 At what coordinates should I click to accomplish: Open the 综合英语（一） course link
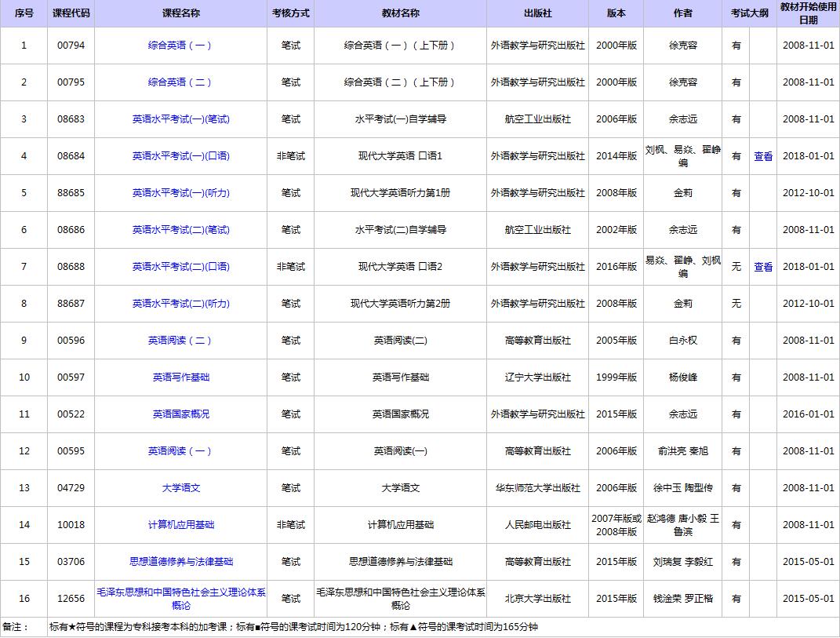(180, 46)
